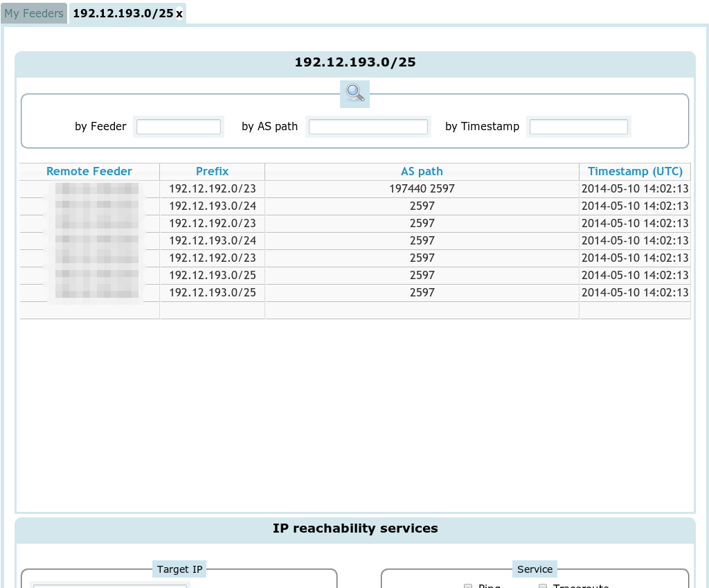Select the last 192.12.193.0/25 prefix row
The width and height of the screenshot is (709, 588).
click(212, 293)
